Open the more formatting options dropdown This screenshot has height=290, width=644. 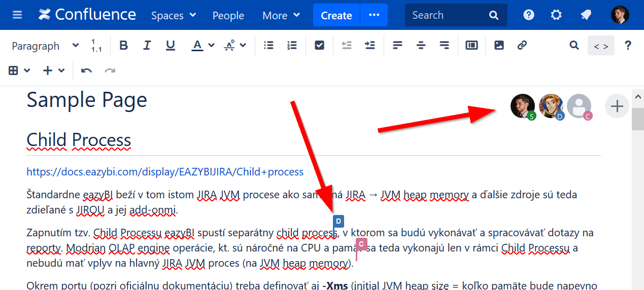click(235, 46)
